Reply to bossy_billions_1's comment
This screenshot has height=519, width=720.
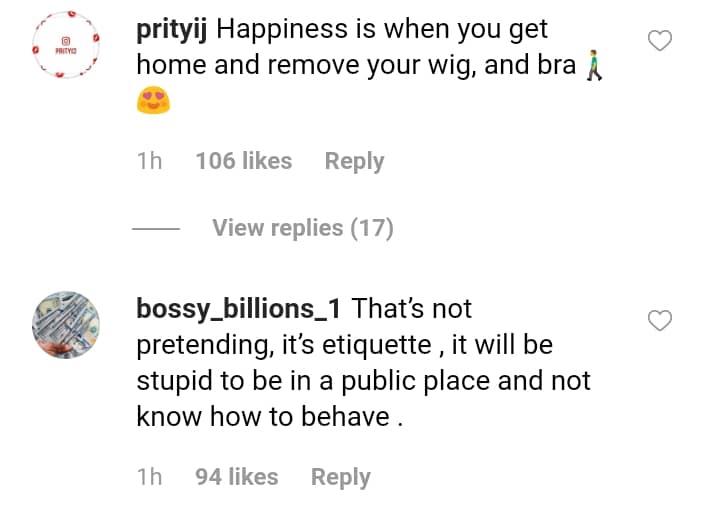point(340,478)
